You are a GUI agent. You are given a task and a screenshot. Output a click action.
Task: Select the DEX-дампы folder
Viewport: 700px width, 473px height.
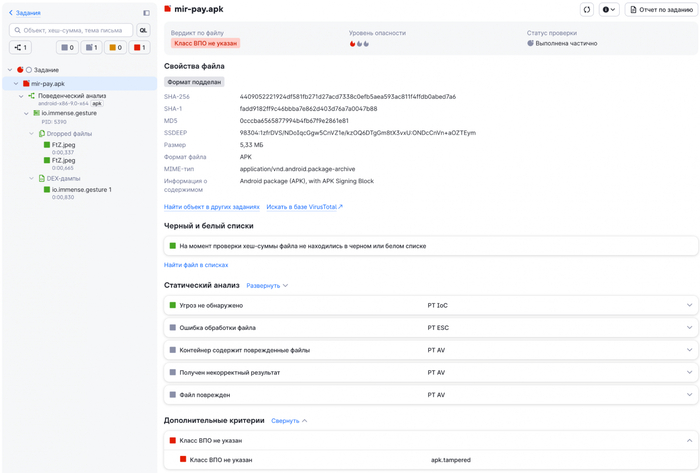pos(63,178)
